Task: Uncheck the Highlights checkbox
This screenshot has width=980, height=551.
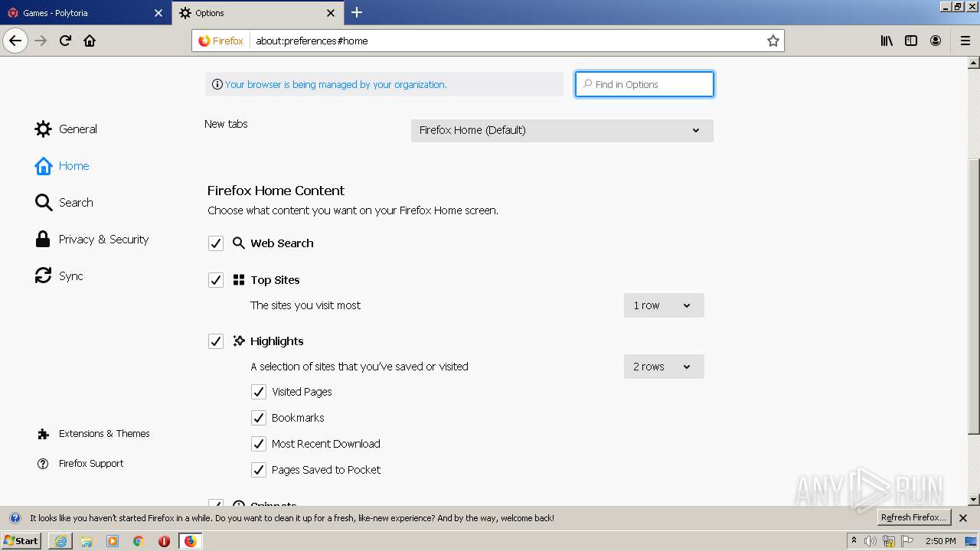Action: pos(216,341)
